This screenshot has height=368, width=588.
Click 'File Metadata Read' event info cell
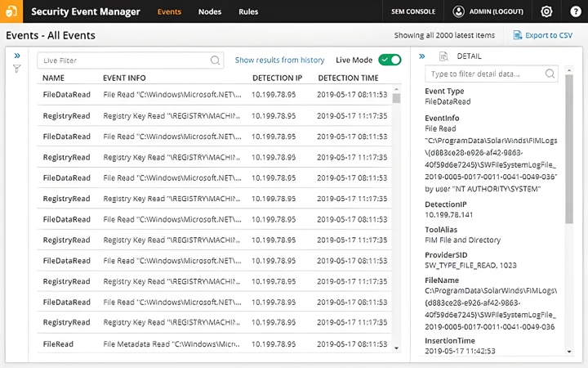pos(171,344)
